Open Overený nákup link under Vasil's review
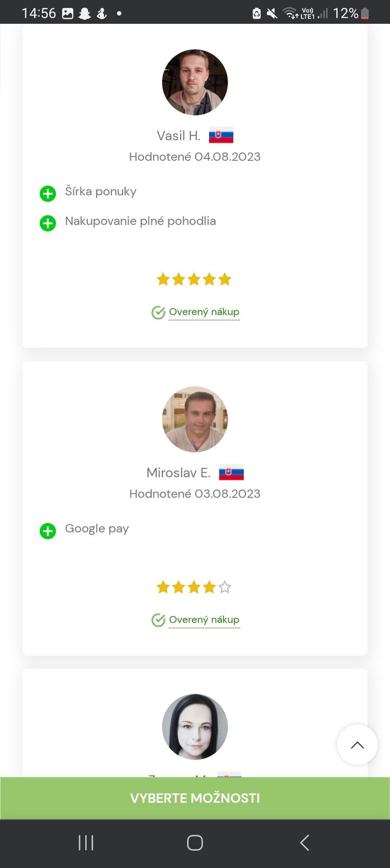This screenshot has width=390, height=868. coord(204,312)
